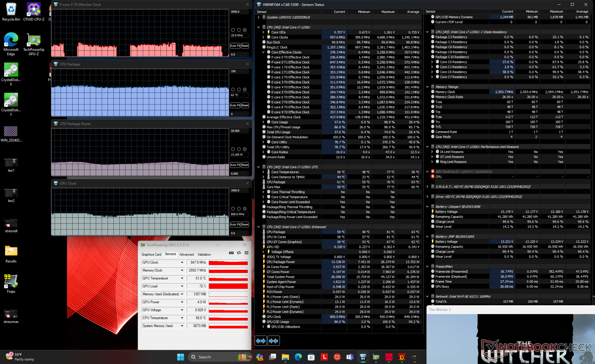Switch to GPU-Z Graphics Card tab
The height and width of the screenshot is (364, 595).
coord(151,254)
